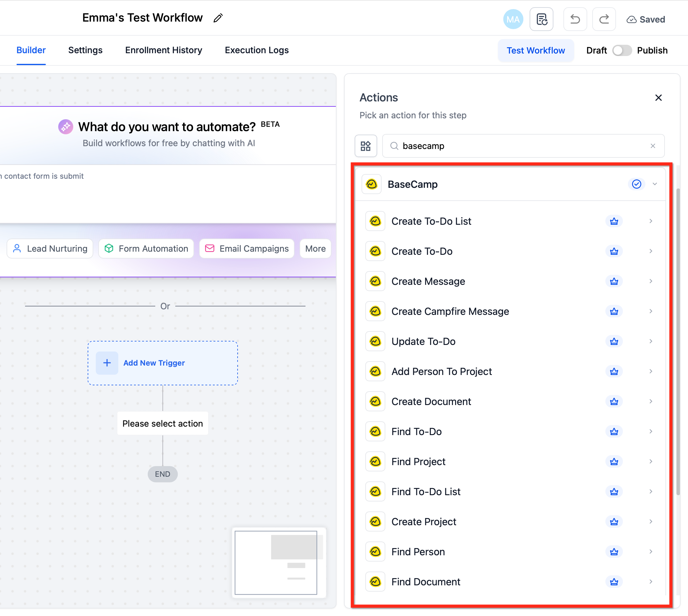Click the undo arrow icon
Image resolution: width=688 pixels, height=616 pixels.
point(575,19)
